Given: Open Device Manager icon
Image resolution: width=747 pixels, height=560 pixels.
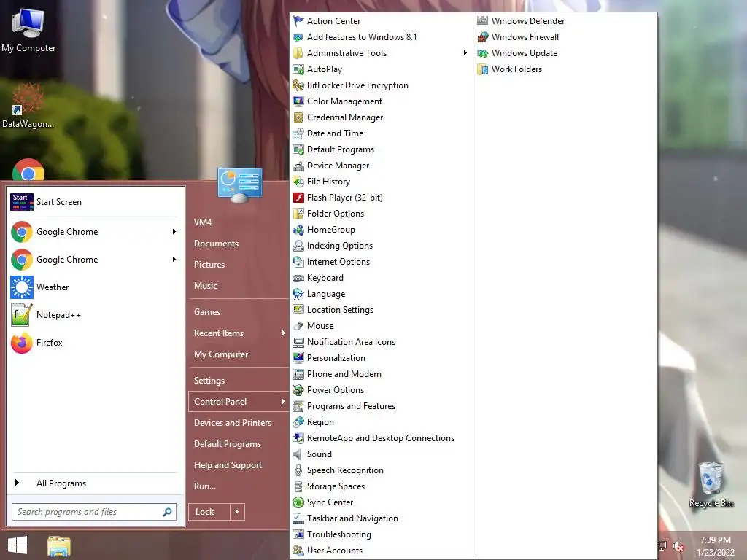Looking at the screenshot, I should coord(298,166).
